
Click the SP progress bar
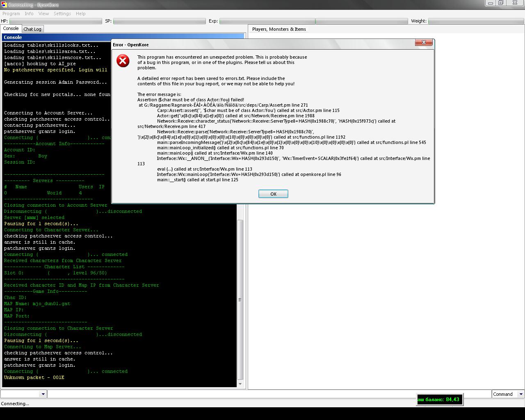(160, 21)
